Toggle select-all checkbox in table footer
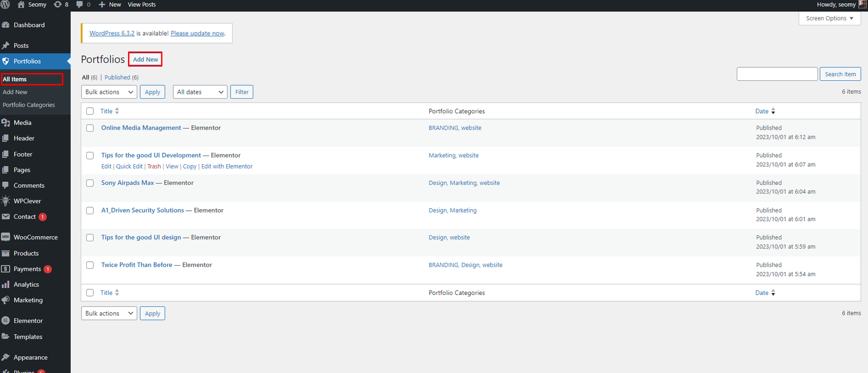This screenshot has height=373, width=868. coord(90,293)
